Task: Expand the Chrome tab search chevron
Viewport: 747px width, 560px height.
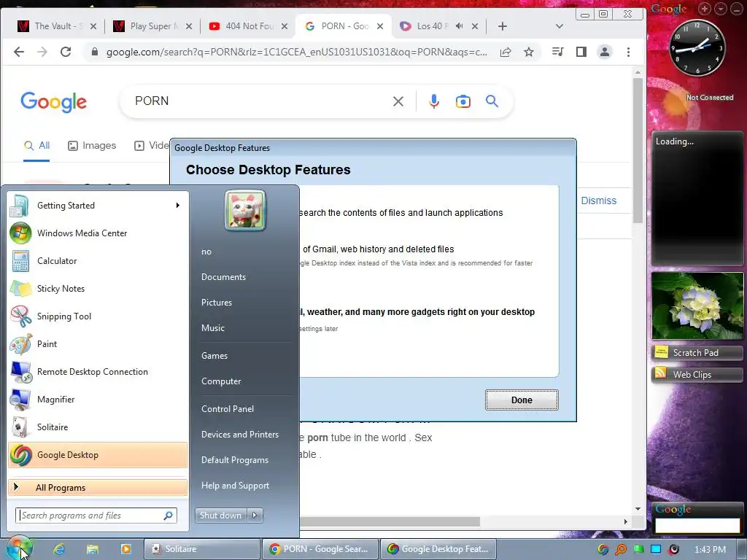Action: (560, 26)
